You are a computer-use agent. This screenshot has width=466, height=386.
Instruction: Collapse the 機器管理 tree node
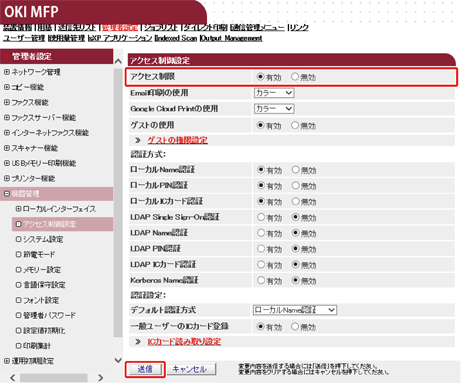7,194
